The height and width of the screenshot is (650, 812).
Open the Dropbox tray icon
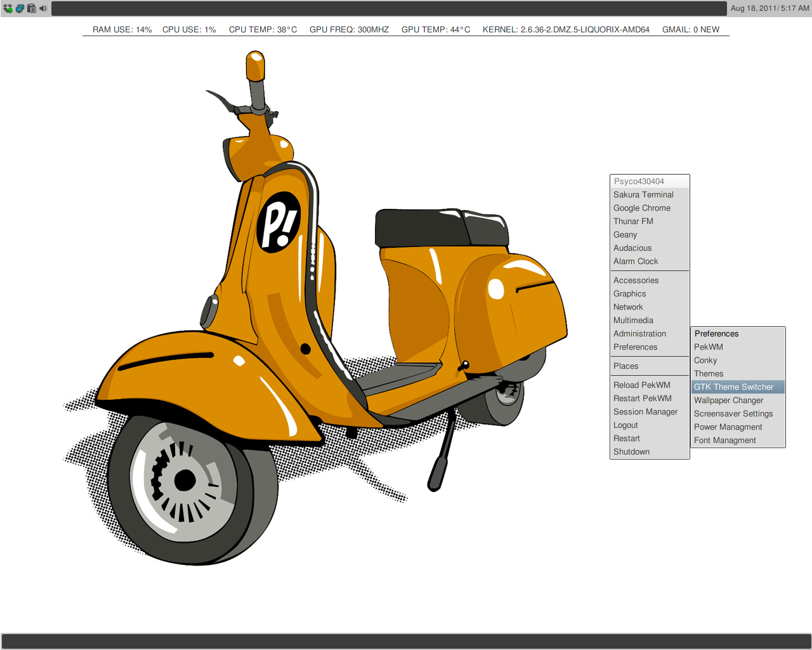point(8,8)
